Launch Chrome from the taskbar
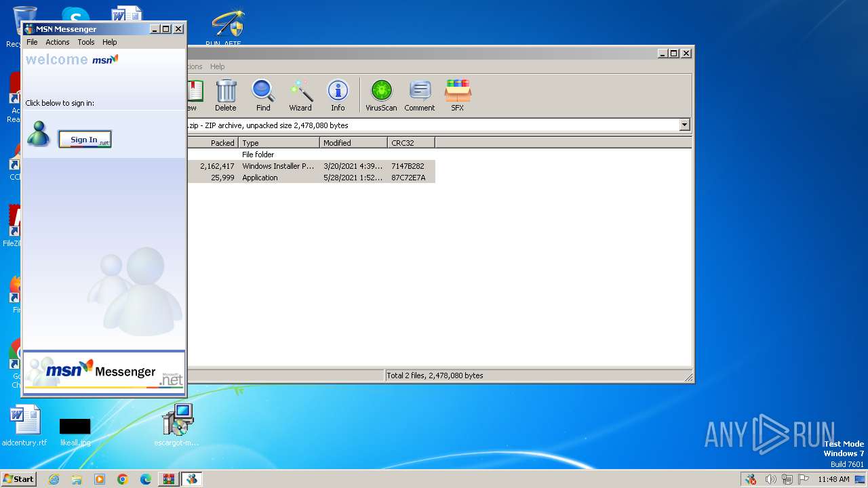 123,479
